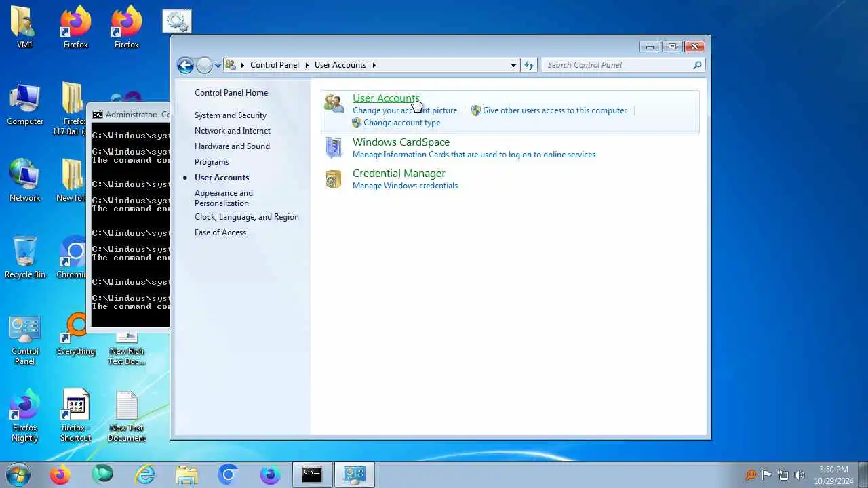
Task: Launch Internet Explorer from the taskbar
Action: 144,474
